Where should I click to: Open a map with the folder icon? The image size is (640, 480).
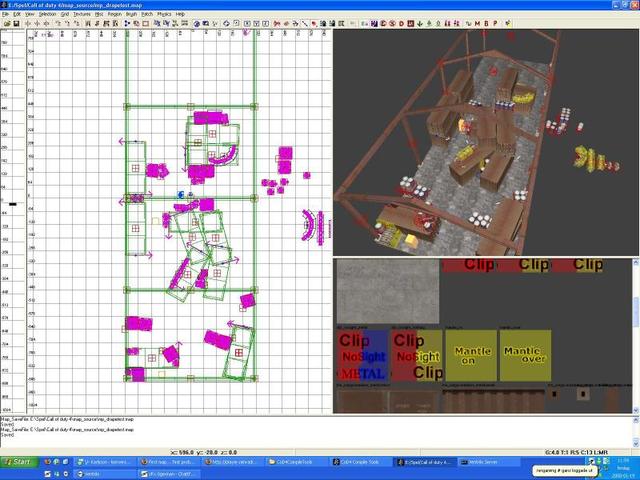(7, 24)
